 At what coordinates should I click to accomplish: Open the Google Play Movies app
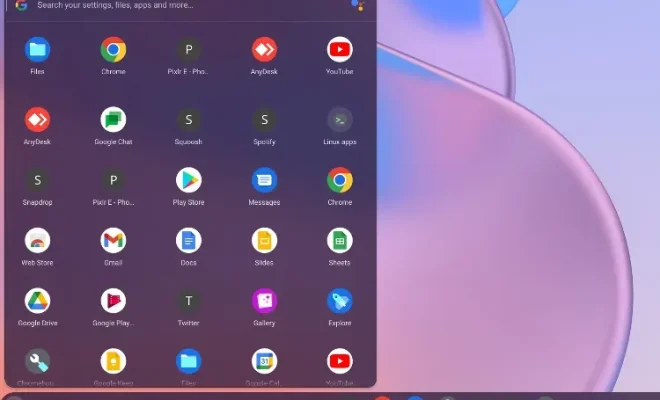113,301
